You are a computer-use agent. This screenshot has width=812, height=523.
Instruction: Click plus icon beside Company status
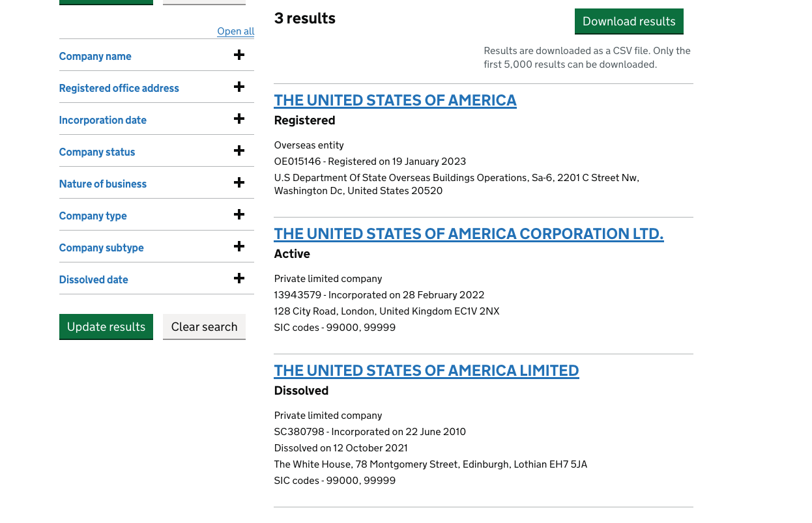[239, 151]
